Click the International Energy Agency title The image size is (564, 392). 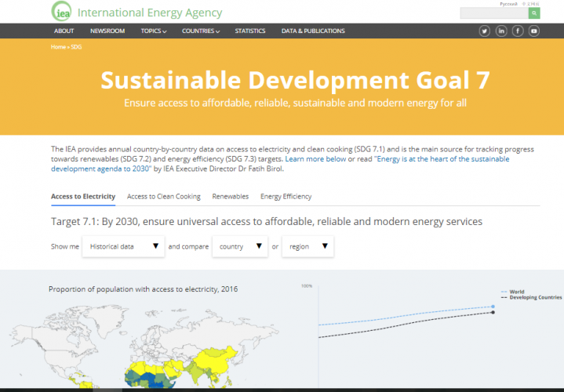[x=150, y=13]
